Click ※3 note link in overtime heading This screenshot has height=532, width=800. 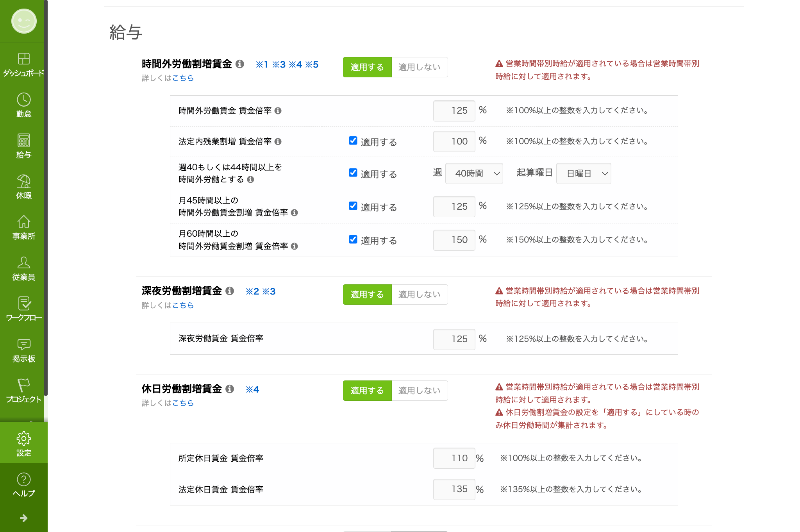279,64
